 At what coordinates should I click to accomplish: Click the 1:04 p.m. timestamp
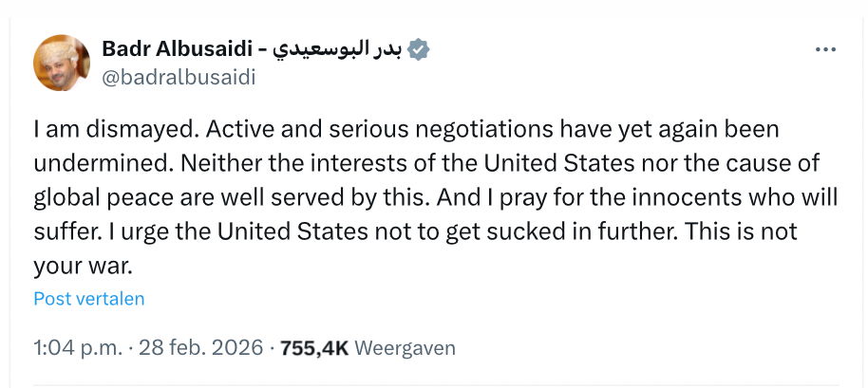tap(77, 348)
